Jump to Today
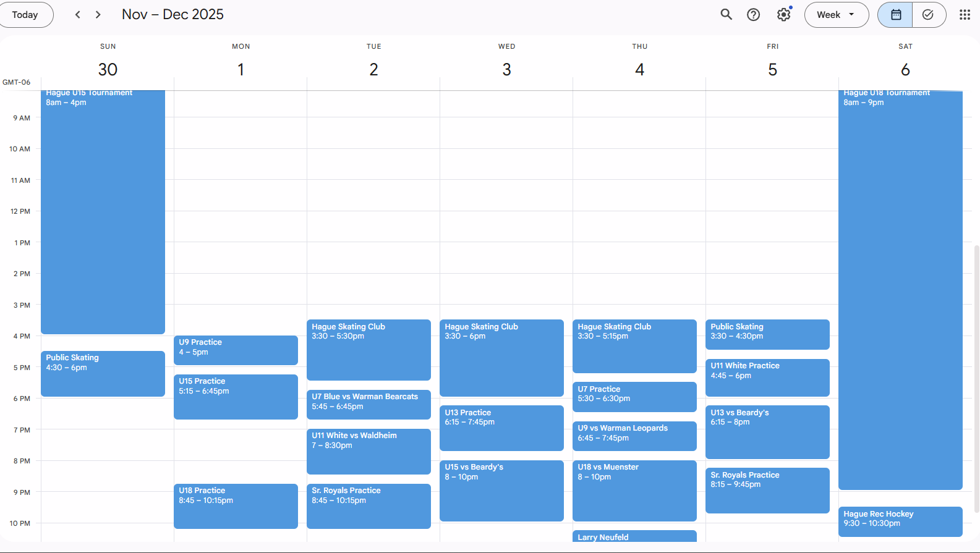The width and height of the screenshot is (980, 553). pyautogui.click(x=25, y=15)
